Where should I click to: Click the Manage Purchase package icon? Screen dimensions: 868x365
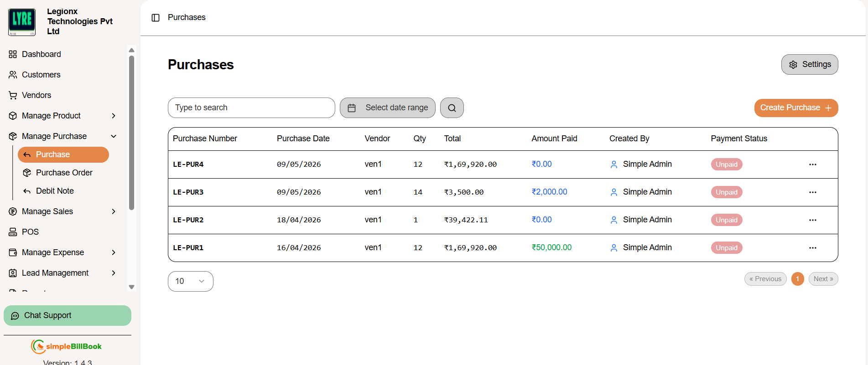13,136
